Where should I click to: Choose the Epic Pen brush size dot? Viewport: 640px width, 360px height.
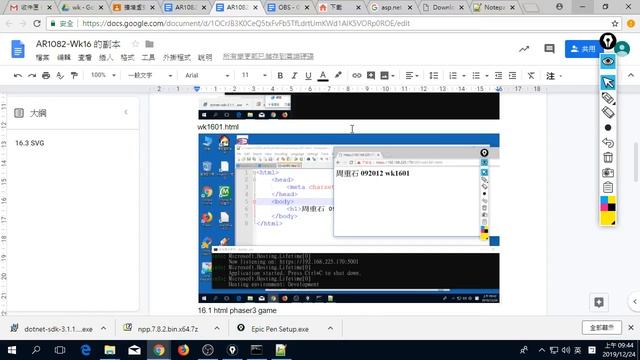coord(608,128)
